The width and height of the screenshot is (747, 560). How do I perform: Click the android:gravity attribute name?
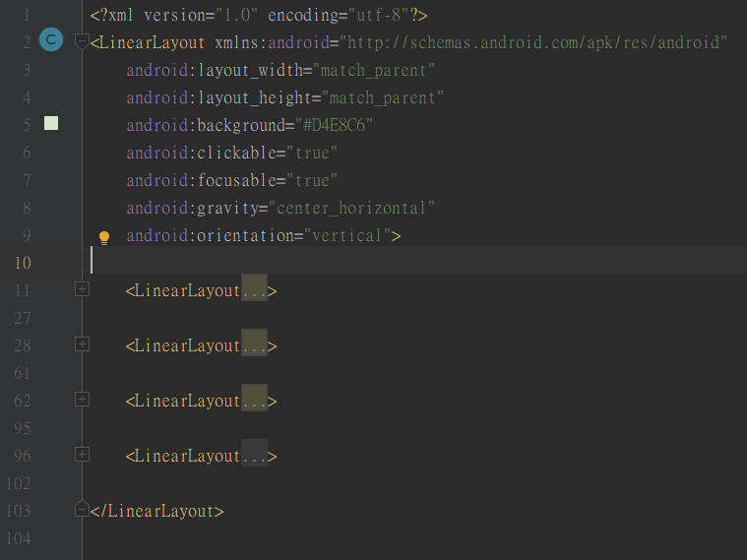coord(194,209)
